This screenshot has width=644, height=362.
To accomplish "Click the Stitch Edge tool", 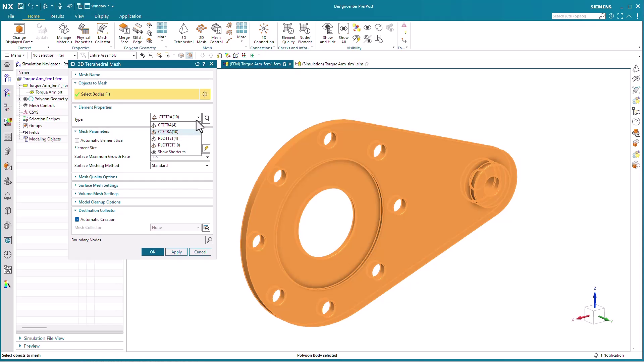I will coord(138,33).
